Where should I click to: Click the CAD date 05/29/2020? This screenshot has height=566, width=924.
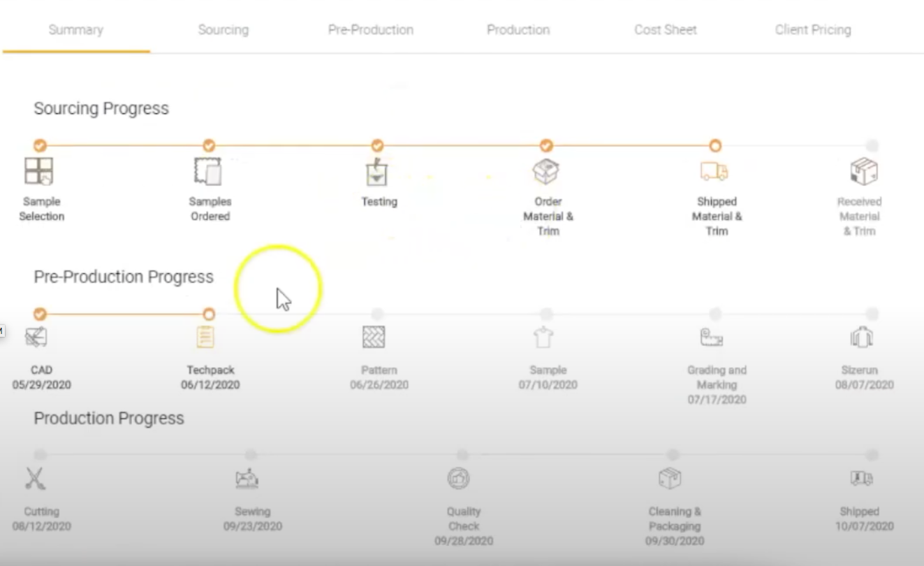tap(41, 385)
